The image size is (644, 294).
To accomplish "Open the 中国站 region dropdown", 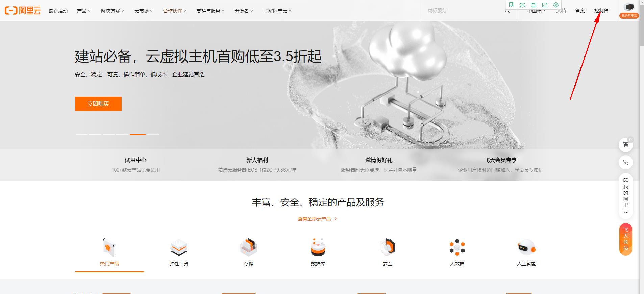I will [x=537, y=11].
